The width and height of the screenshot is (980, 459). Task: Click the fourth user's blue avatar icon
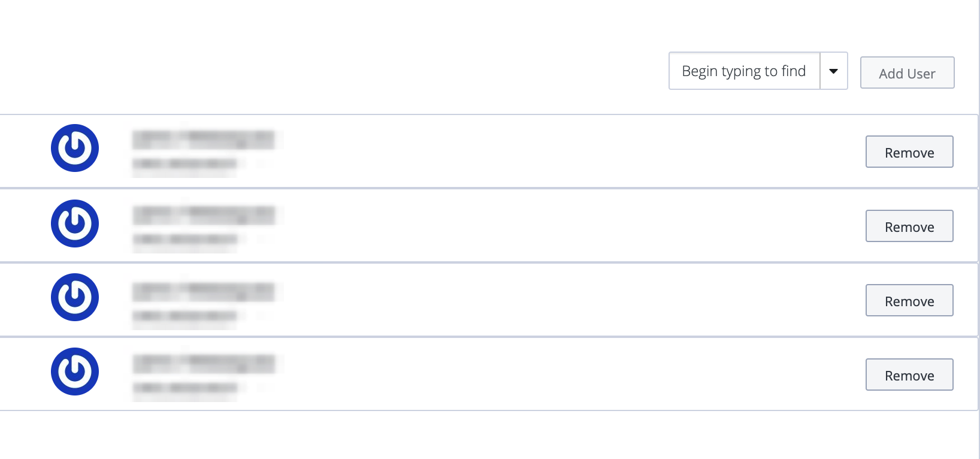click(x=75, y=372)
